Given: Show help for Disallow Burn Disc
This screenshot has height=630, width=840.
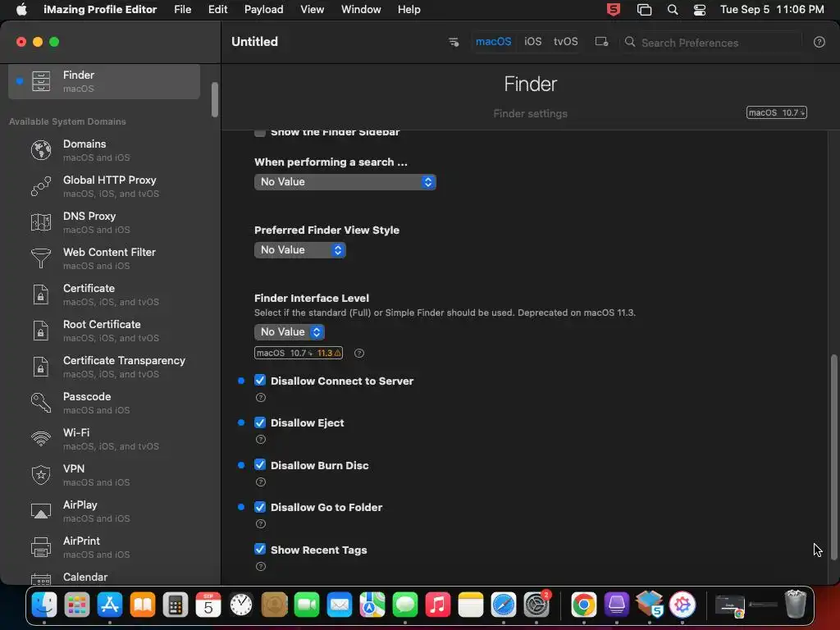Looking at the screenshot, I should coord(260,482).
